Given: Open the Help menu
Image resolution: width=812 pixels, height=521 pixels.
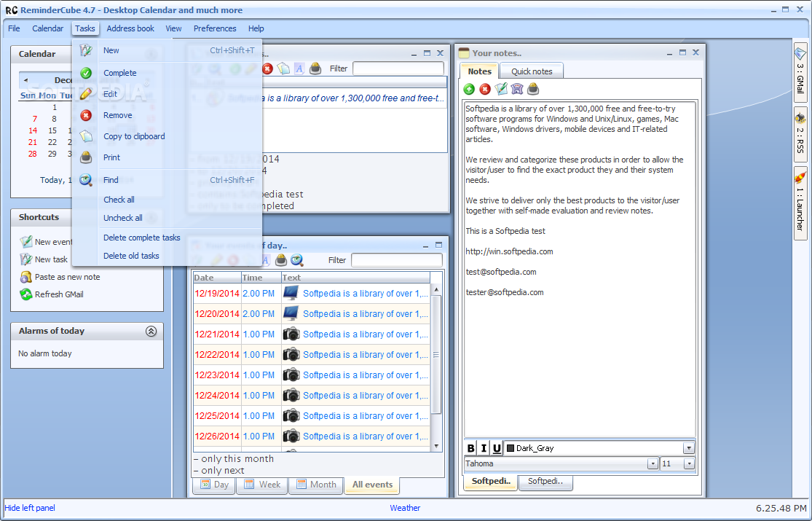Looking at the screenshot, I should pos(256,28).
